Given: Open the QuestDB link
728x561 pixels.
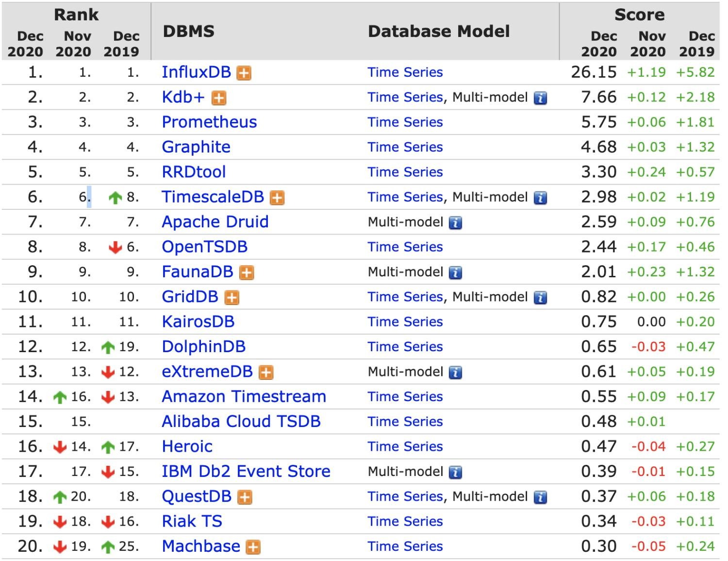Looking at the screenshot, I should click(197, 496).
